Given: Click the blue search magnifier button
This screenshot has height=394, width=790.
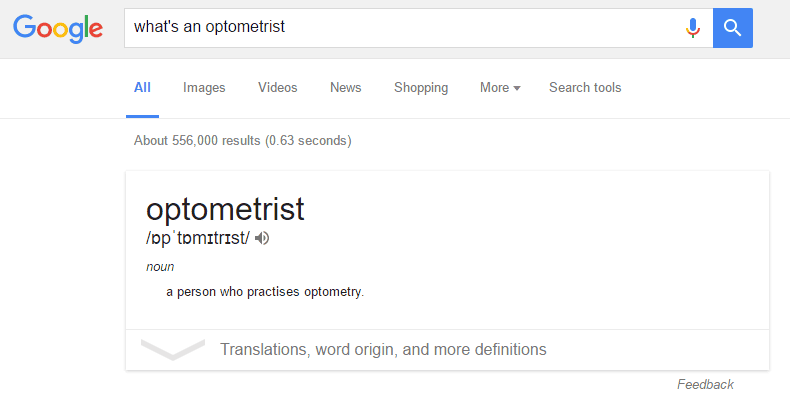Looking at the screenshot, I should [x=733, y=28].
